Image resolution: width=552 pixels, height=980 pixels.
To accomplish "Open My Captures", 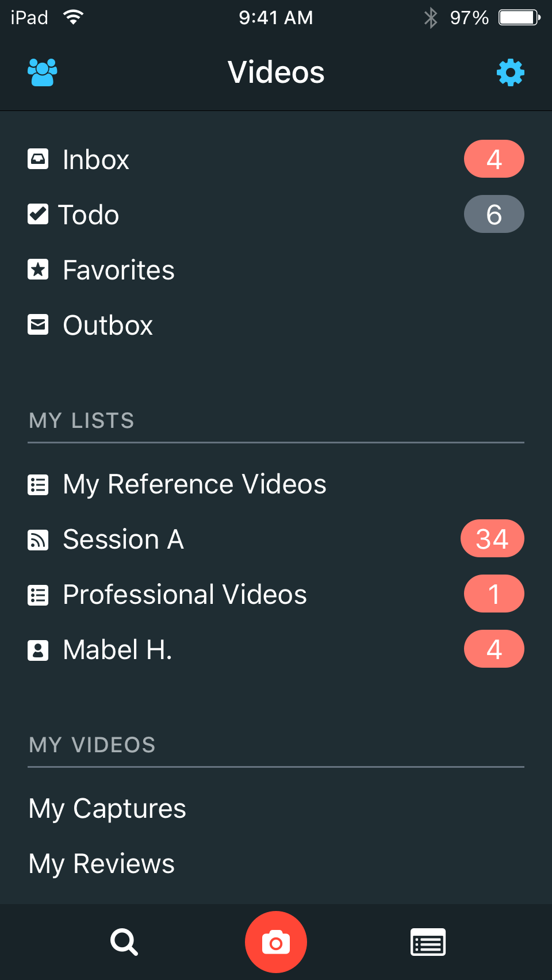I will [108, 809].
